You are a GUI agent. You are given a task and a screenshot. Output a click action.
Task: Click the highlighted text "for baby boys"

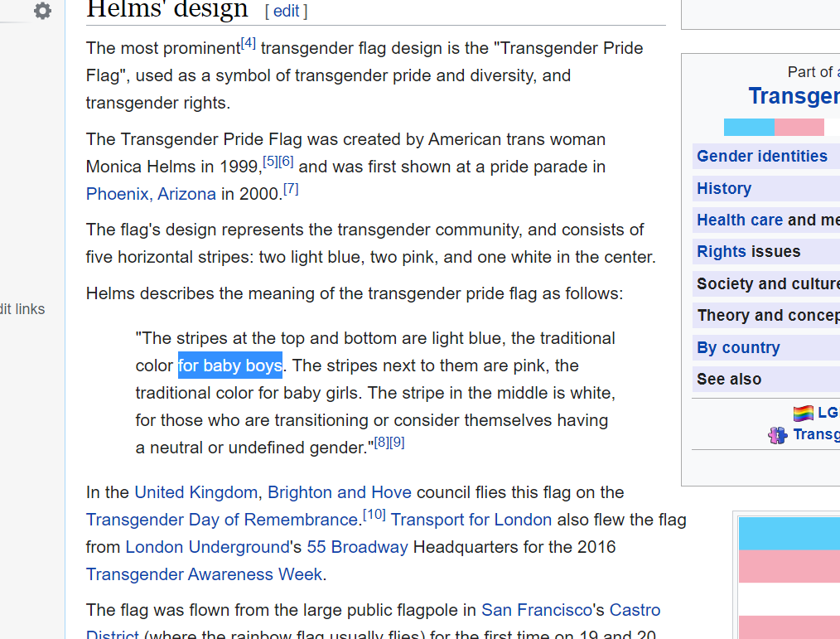pyautogui.click(x=230, y=365)
